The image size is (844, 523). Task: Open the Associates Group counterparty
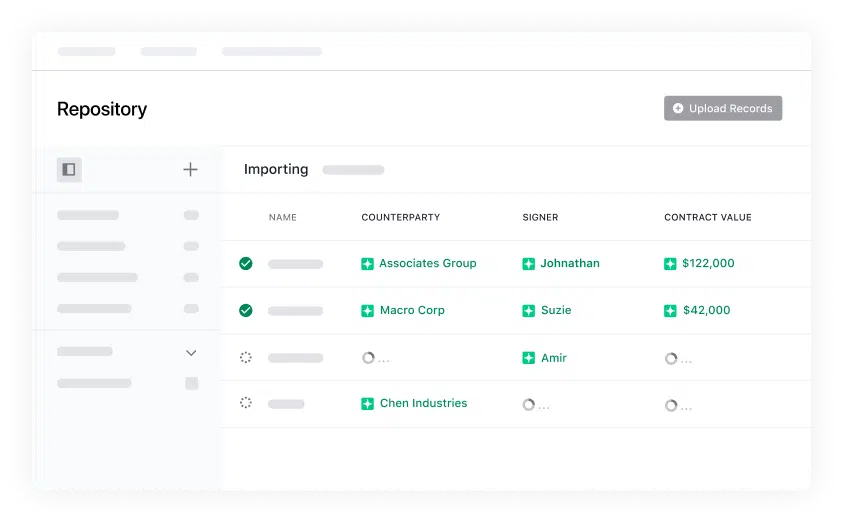427,264
